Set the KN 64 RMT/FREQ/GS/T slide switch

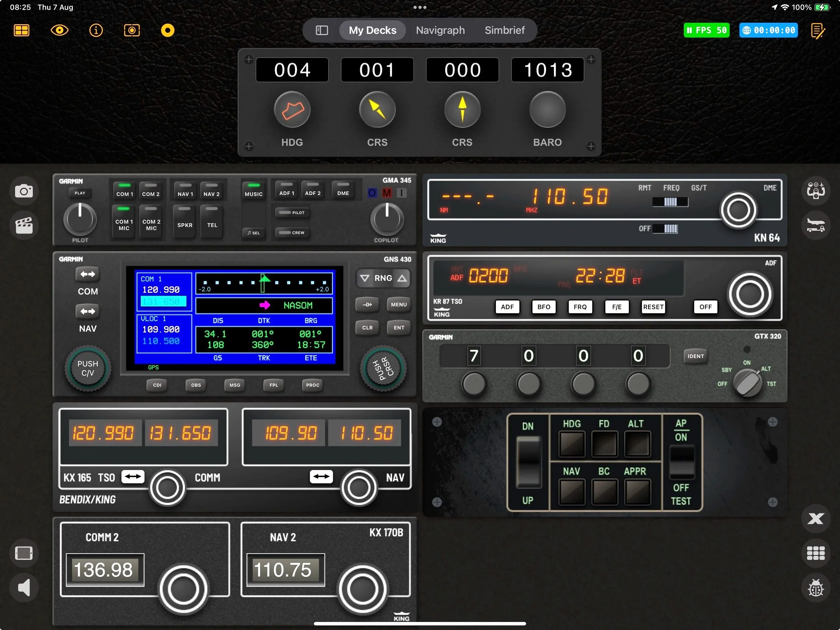[x=670, y=202]
